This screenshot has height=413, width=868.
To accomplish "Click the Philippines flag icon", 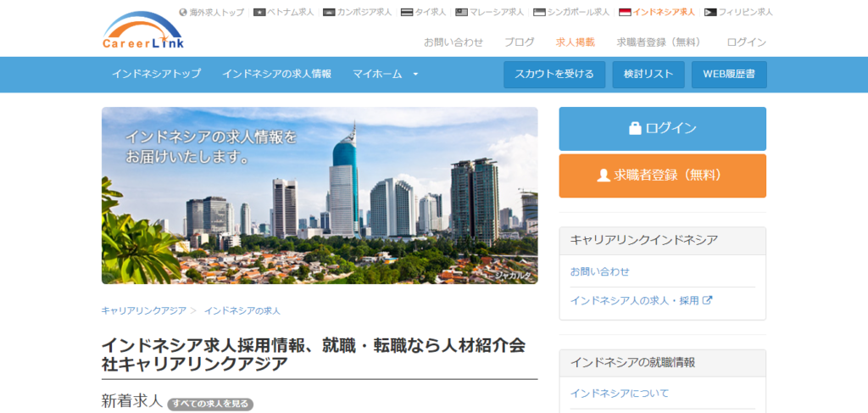I will click(710, 12).
